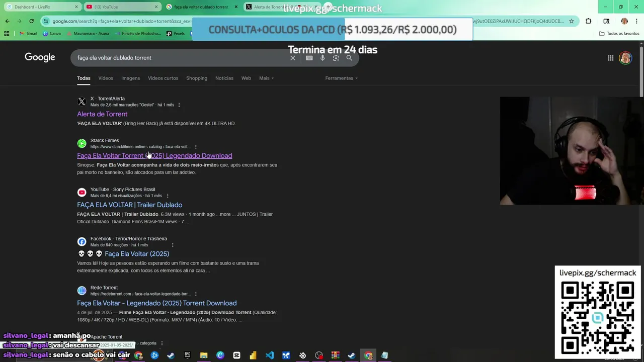Open the Alerta de Torrent result link

pyautogui.click(x=102, y=114)
